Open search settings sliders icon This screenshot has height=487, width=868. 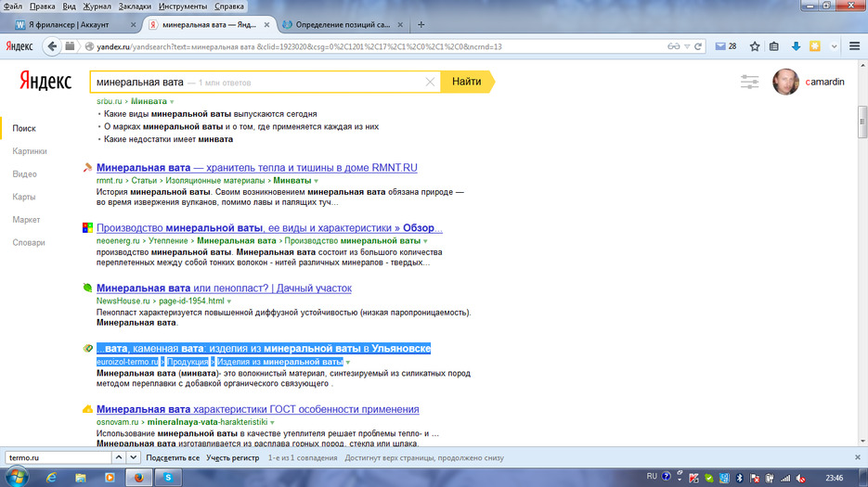click(749, 82)
